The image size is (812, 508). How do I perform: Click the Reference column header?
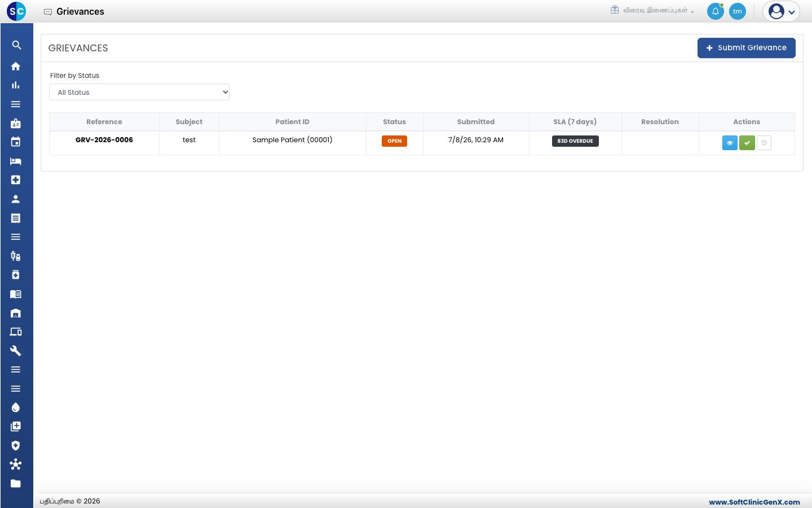click(104, 122)
